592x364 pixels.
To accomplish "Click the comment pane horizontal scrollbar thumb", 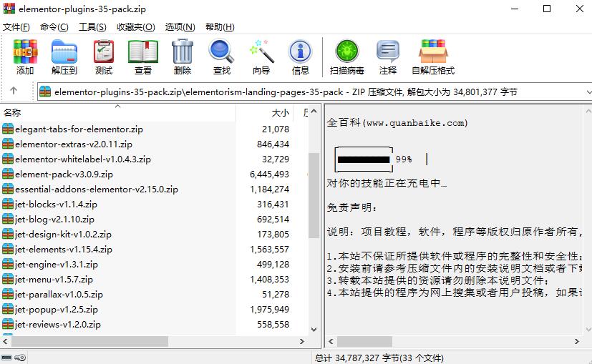I will click(x=364, y=341).
